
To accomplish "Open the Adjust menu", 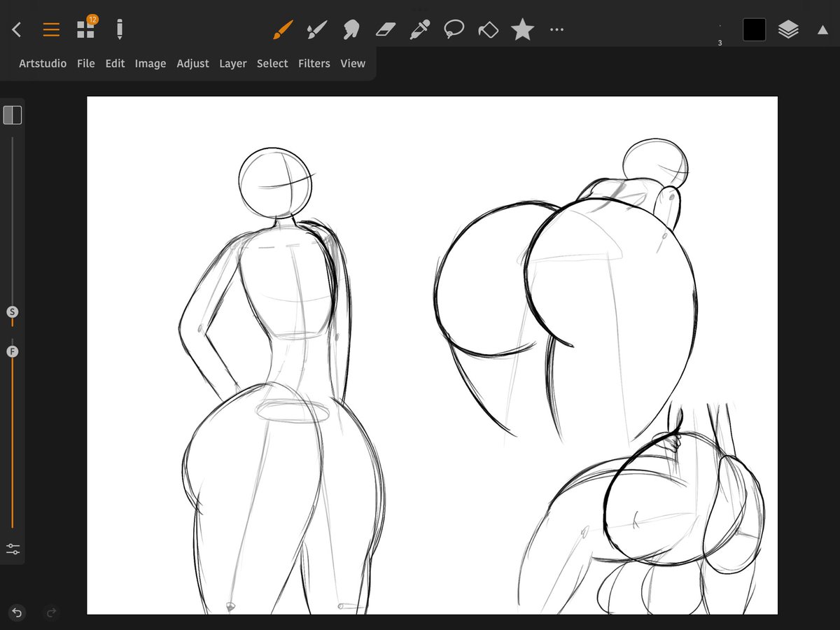I will (192, 64).
